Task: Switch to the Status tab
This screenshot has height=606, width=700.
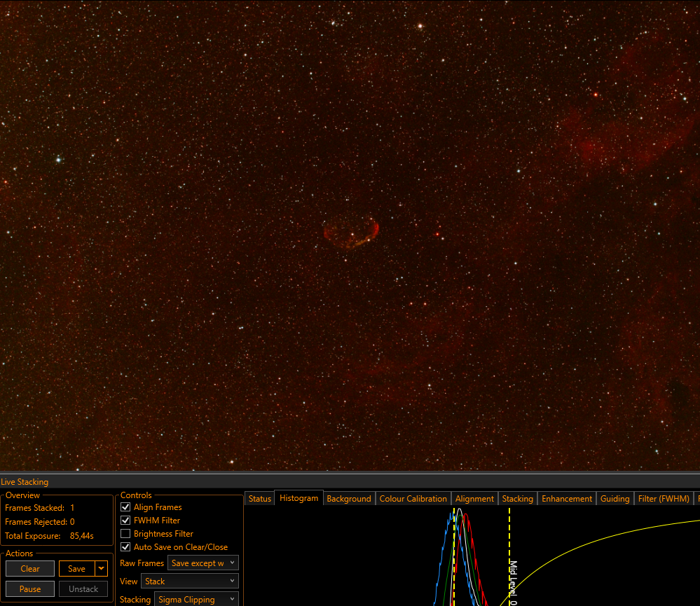Action: (260, 498)
